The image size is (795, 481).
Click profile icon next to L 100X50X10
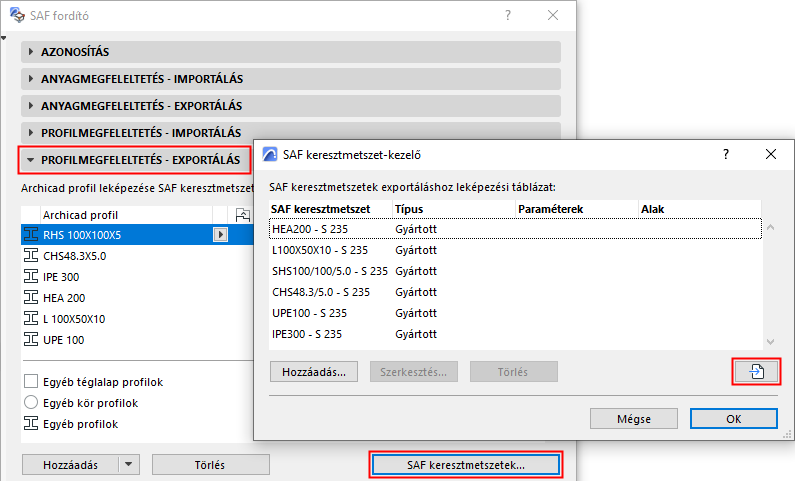tap(31, 319)
